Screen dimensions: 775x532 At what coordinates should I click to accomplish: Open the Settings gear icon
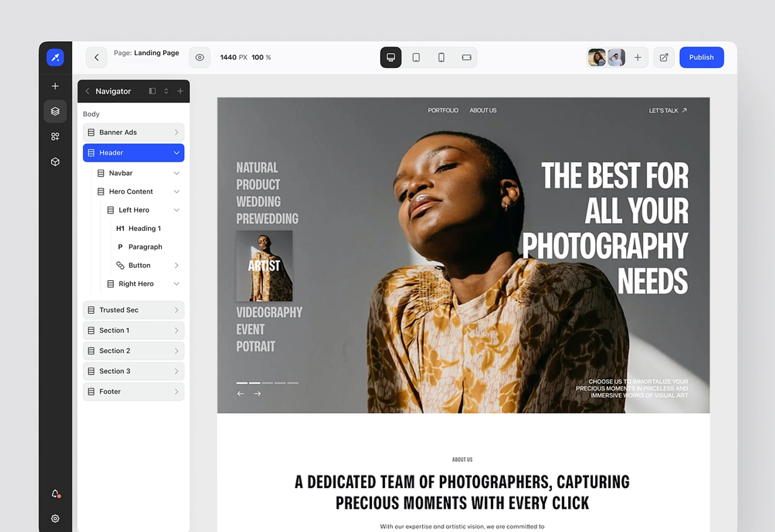(x=55, y=519)
